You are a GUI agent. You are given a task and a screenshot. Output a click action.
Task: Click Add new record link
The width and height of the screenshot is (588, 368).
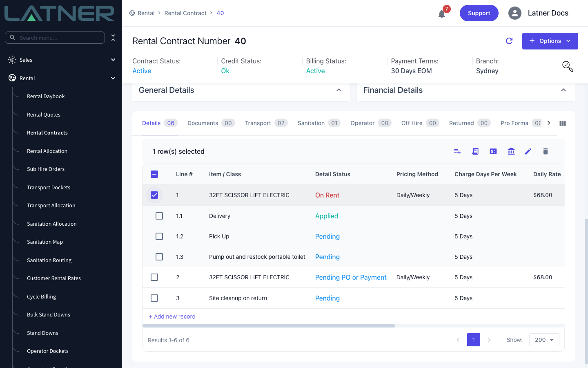[x=172, y=316]
